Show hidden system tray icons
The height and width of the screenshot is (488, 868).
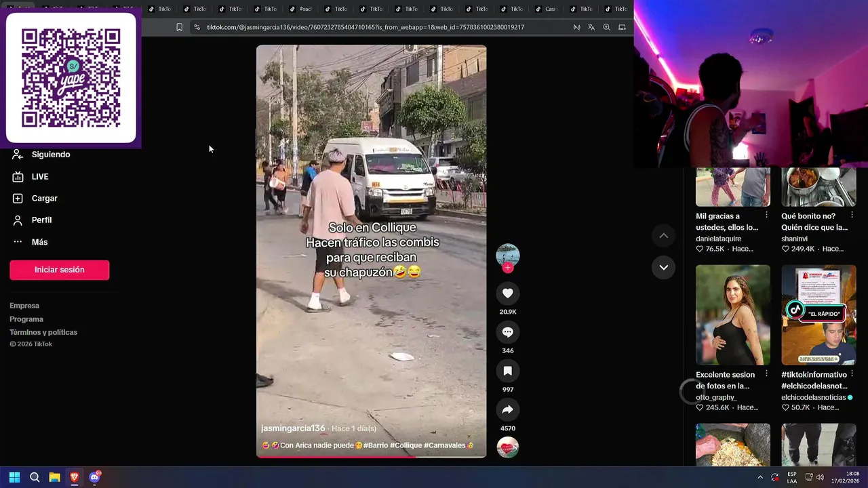click(760, 477)
